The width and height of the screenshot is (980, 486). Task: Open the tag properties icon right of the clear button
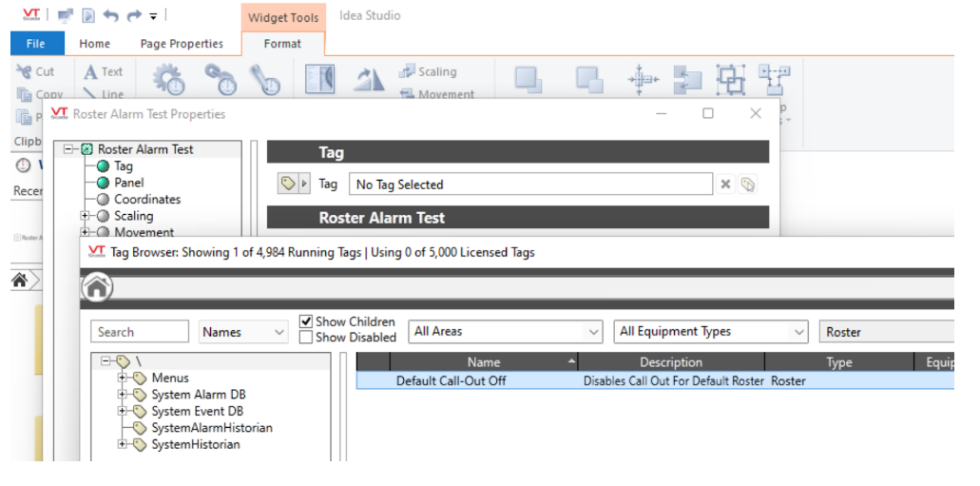(x=748, y=185)
